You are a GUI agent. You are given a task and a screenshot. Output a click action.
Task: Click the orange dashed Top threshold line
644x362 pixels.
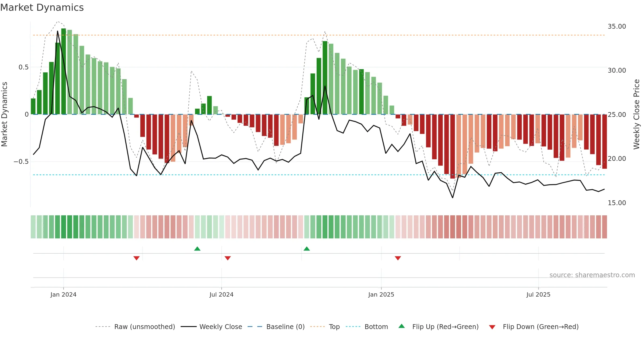tap(319, 35)
